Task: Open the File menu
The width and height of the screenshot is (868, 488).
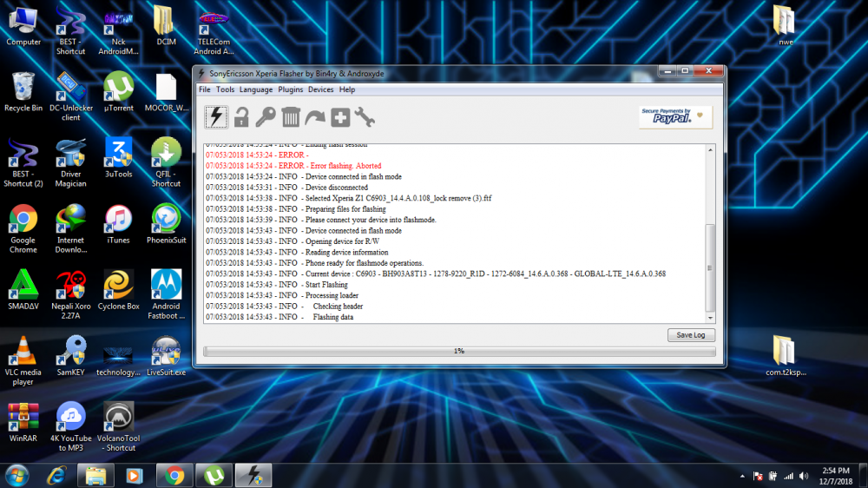Action: (204, 89)
